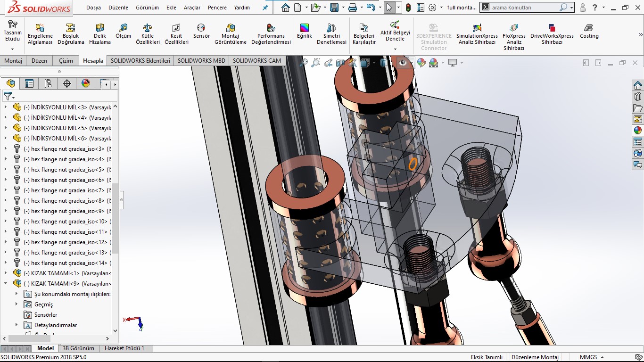This screenshot has height=362, width=644.
Task: Toggle the Select arrow cursor tool
Action: coord(389,8)
